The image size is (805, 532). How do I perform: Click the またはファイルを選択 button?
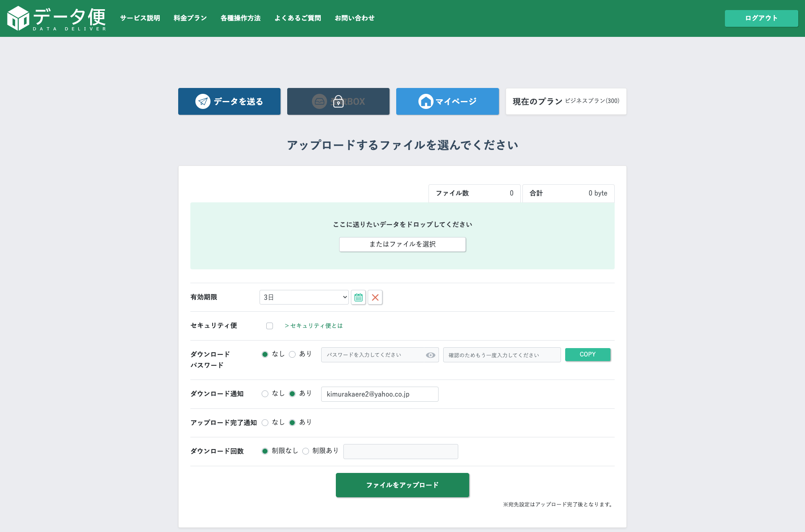402,244
